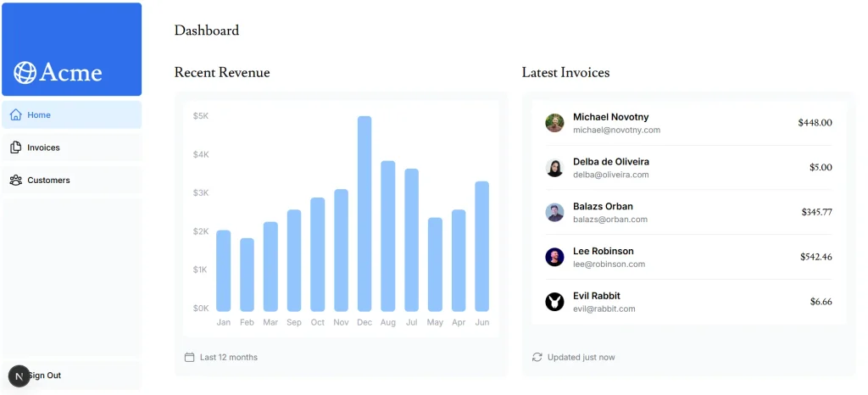Screen dimensions: 868x395
Task: Click the Jul revenue bar
Action: [412, 240]
